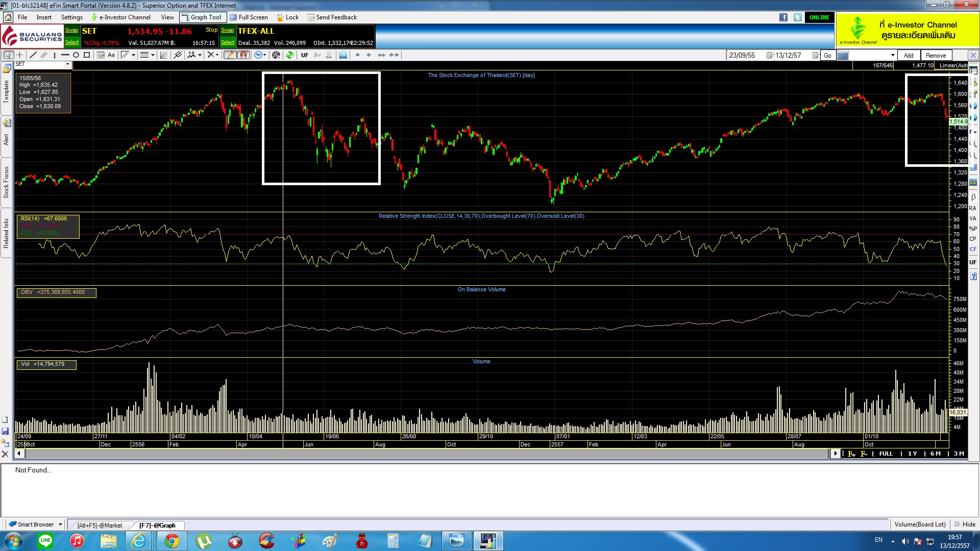The width and height of the screenshot is (980, 551).
Task: Click the green refresh chart icon
Action: coord(290,55)
